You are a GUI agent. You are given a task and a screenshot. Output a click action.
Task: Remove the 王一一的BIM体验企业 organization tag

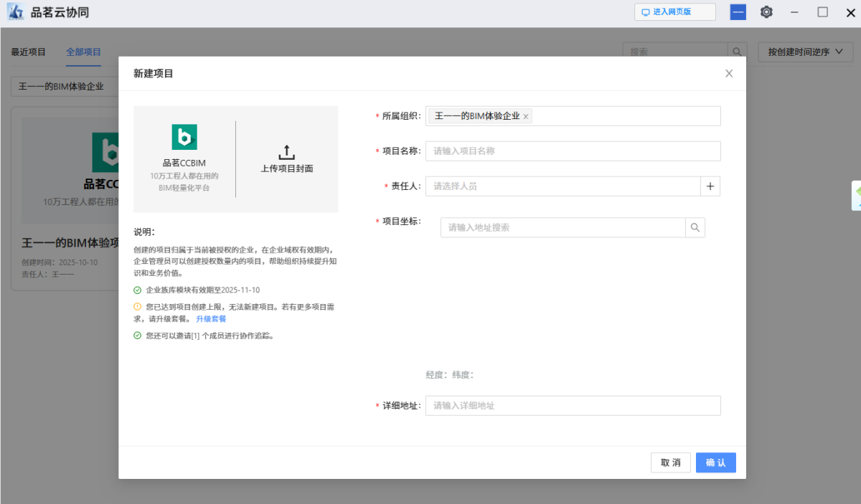pyautogui.click(x=526, y=116)
